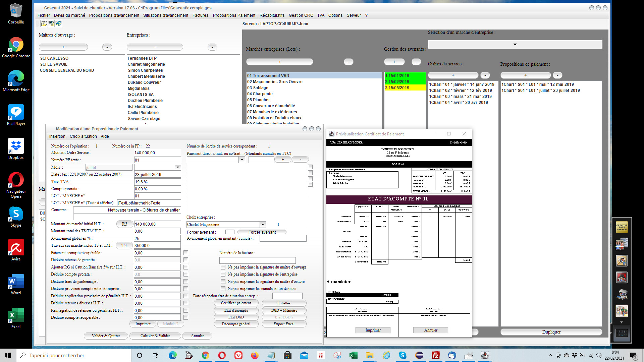Click the Certificat paiement button
Screen dimensions: 644x362
(236, 303)
